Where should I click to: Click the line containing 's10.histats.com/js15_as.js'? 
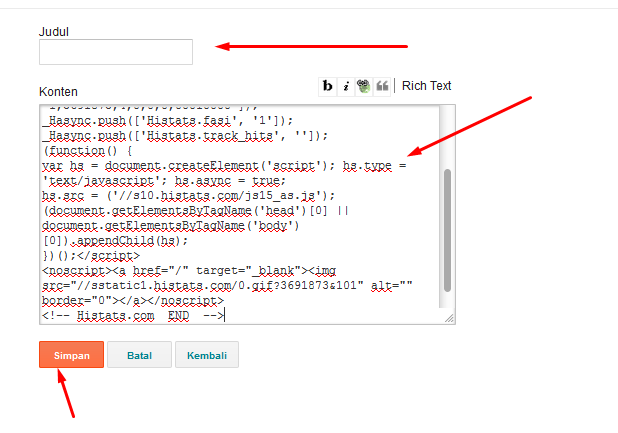coord(188,195)
